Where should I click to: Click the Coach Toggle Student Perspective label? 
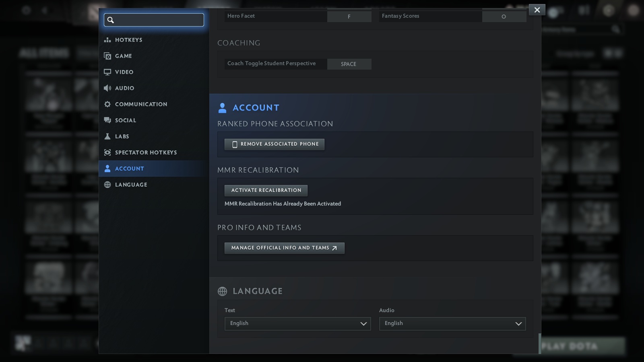pyautogui.click(x=271, y=64)
